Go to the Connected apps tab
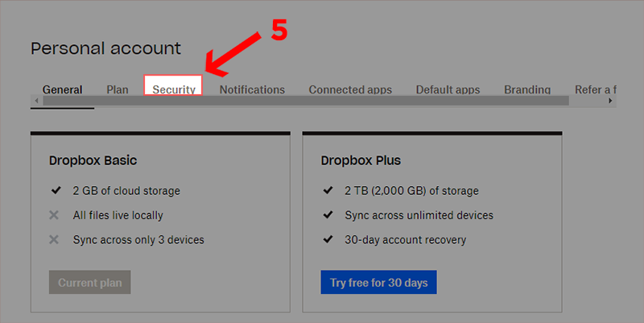This screenshot has width=644, height=323. (350, 89)
